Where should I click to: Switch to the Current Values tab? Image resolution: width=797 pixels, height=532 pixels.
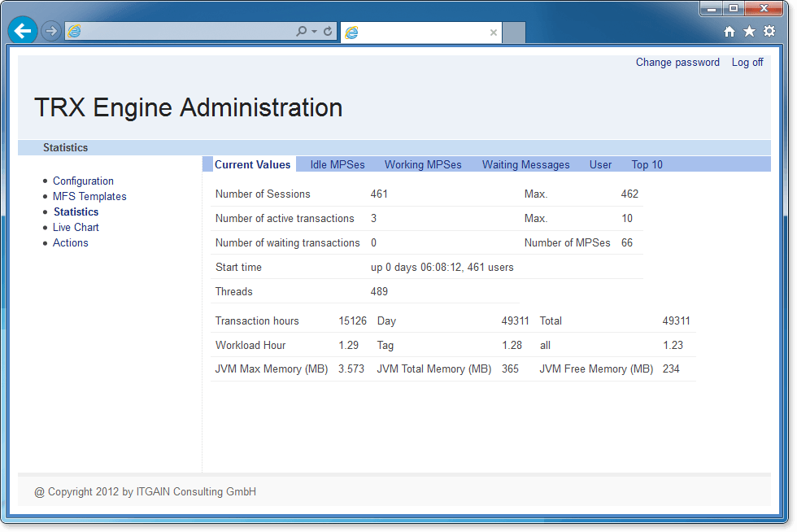click(x=252, y=164)
